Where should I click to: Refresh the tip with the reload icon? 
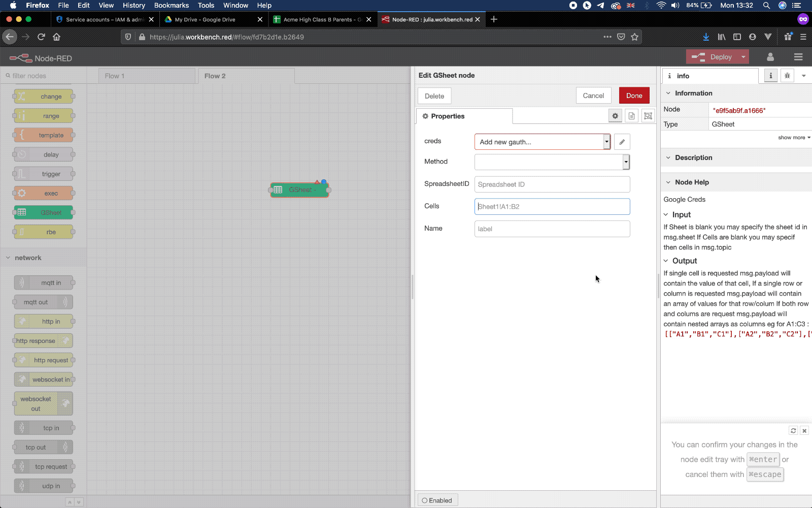coord(793,430)
